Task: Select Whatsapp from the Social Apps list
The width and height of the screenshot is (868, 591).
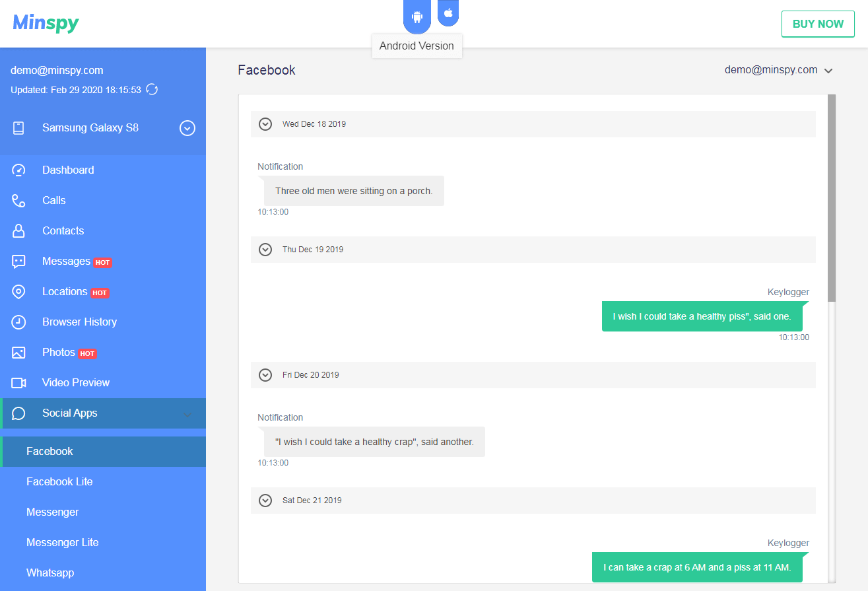Action: [x=50, y=573]
